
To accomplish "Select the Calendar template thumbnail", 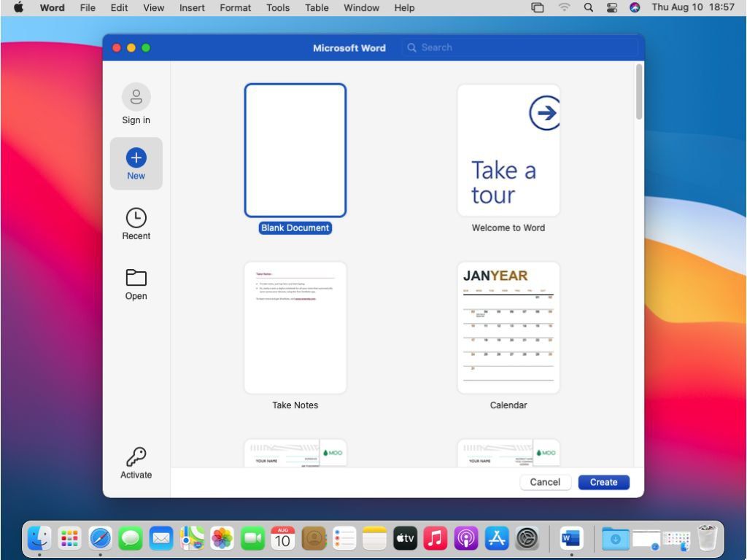I will coord(508,327).
